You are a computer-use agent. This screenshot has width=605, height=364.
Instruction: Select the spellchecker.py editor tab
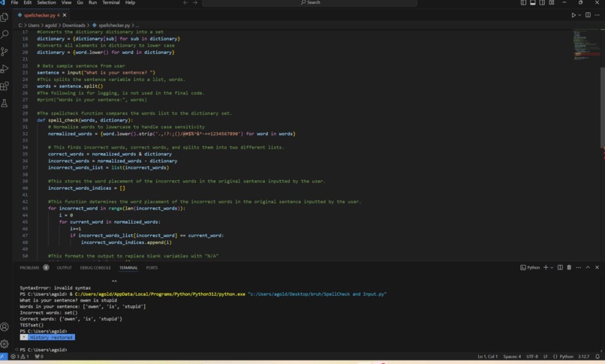pyautogui.click(x=42, y=15)
